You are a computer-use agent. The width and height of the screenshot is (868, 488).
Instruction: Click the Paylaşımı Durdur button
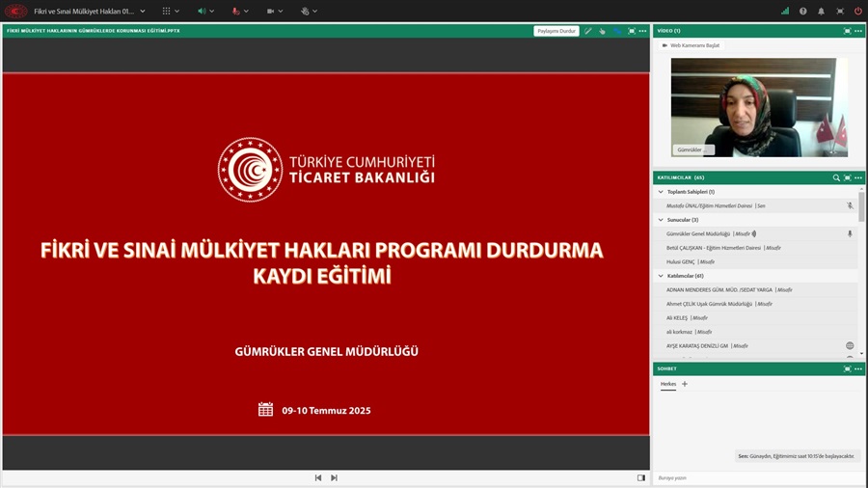[x=556, y=31]
